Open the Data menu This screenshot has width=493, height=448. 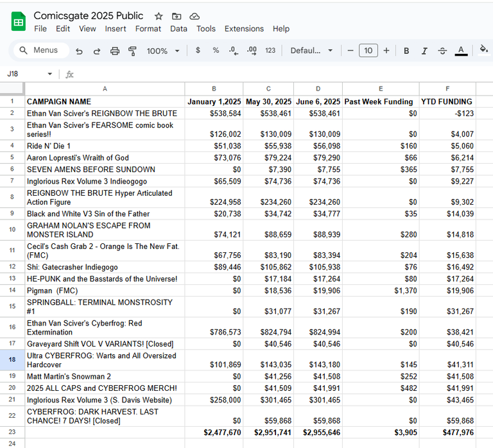pyautogui.click(x=178, y=29)
